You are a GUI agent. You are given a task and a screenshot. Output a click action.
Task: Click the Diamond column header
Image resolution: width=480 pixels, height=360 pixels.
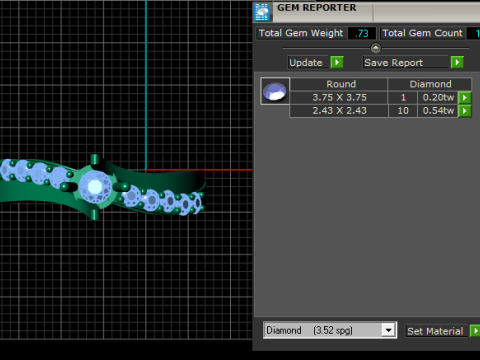[430, 84]
